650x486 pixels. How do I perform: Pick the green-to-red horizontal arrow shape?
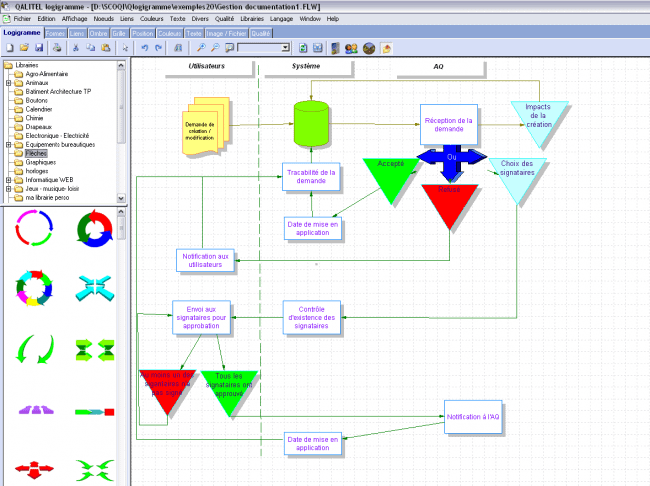(x=95, y=412)
